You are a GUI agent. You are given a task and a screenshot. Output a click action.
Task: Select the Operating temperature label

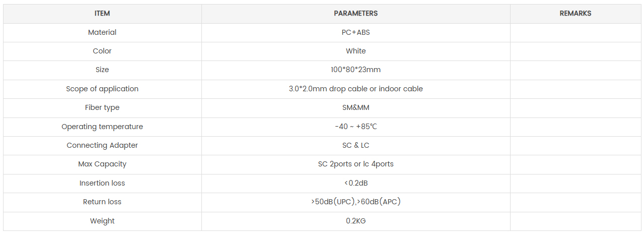[102, 127]
